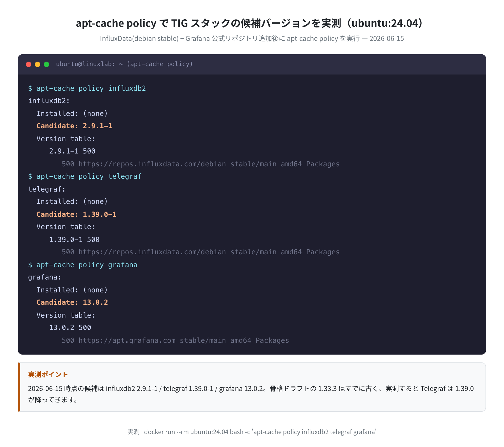Click the influxdata repo URL under telegraf
The image size is (504, 447).
tap(200, 252)
